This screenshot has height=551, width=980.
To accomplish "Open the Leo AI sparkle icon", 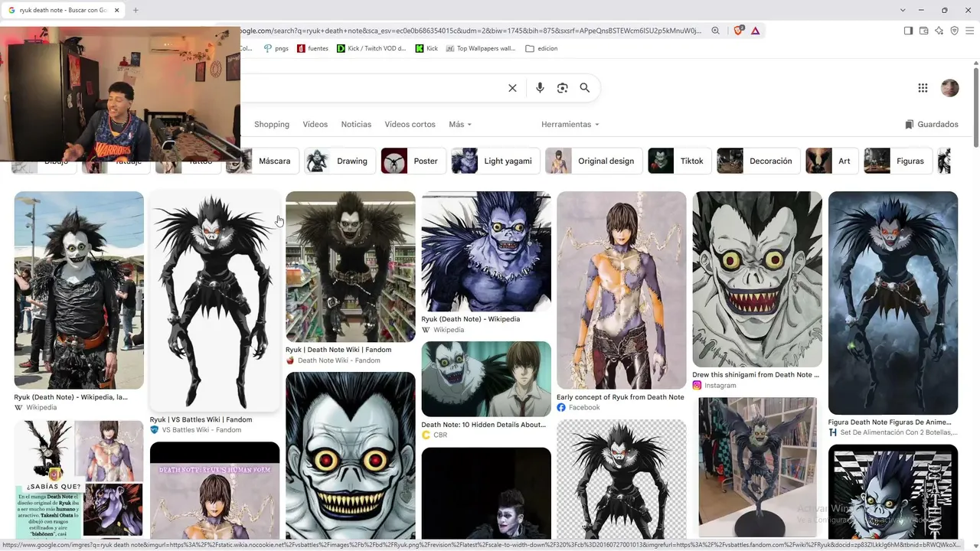I will (939, 31).
